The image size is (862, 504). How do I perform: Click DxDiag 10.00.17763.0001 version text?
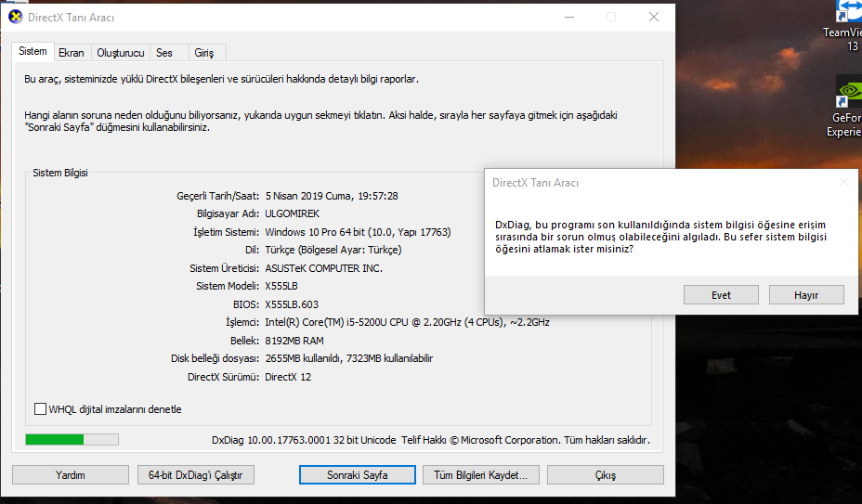click(305, 440)
